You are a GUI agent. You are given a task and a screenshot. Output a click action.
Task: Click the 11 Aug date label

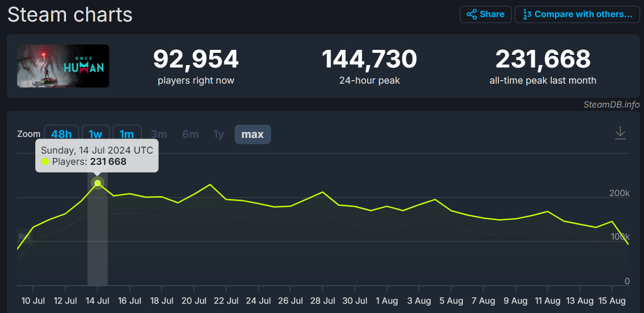pos(548,300)
